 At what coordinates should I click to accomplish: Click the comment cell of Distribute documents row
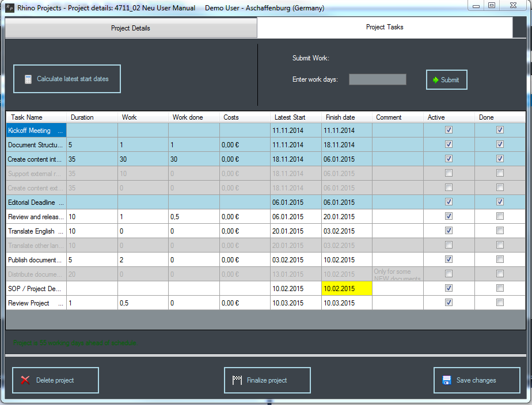tap(397, 274)
